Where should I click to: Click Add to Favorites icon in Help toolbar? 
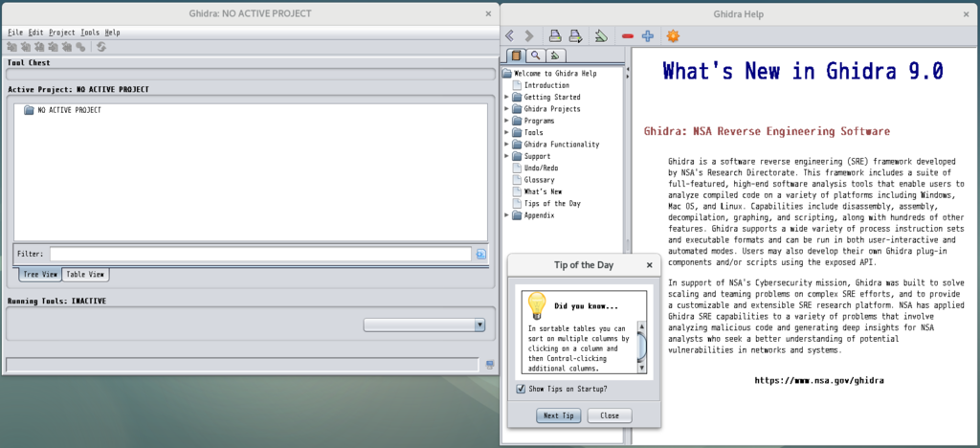click(x=601, y=36)
